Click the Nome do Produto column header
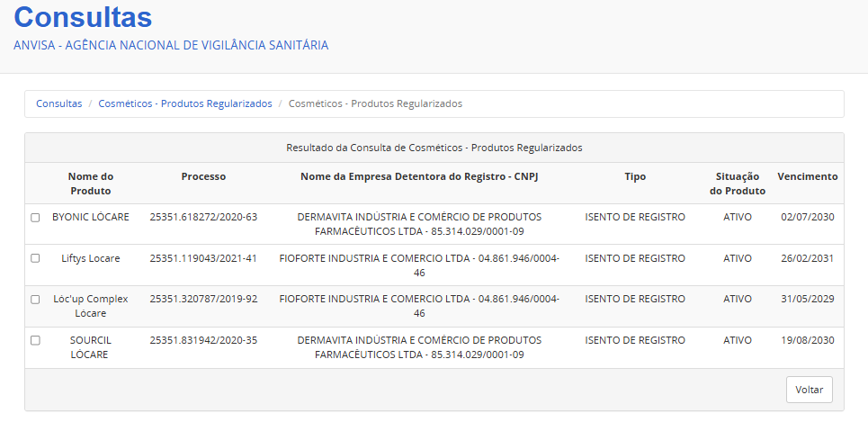This screenshot has height=431, width=868. (x=90, y=184)
